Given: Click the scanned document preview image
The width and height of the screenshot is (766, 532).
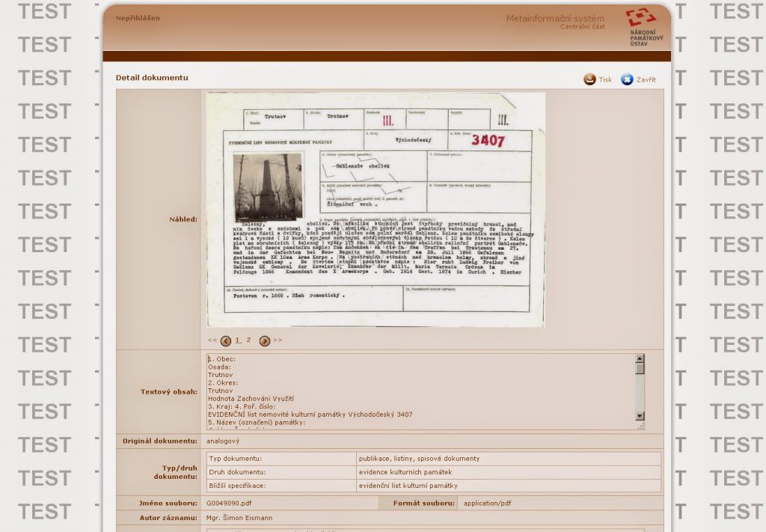Looking at the screenshot, I should 376,209.
